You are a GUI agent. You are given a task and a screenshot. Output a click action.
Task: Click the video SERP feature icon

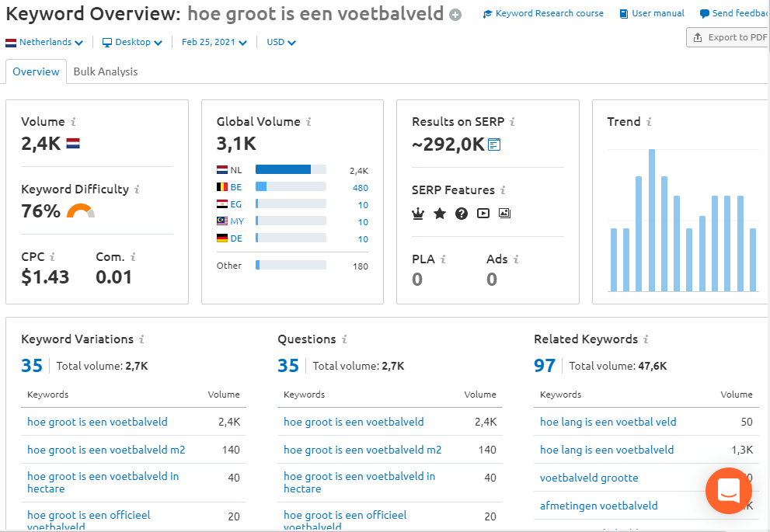click(483, 214)
